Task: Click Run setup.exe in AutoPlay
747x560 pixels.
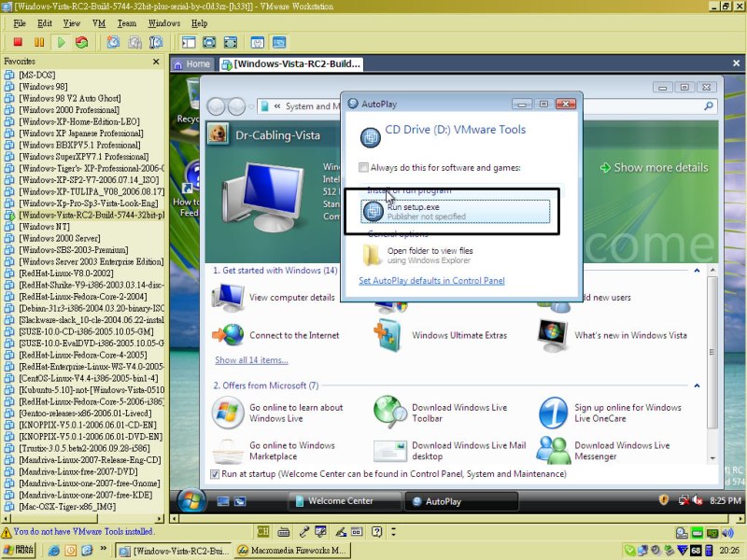Action: 456,212
